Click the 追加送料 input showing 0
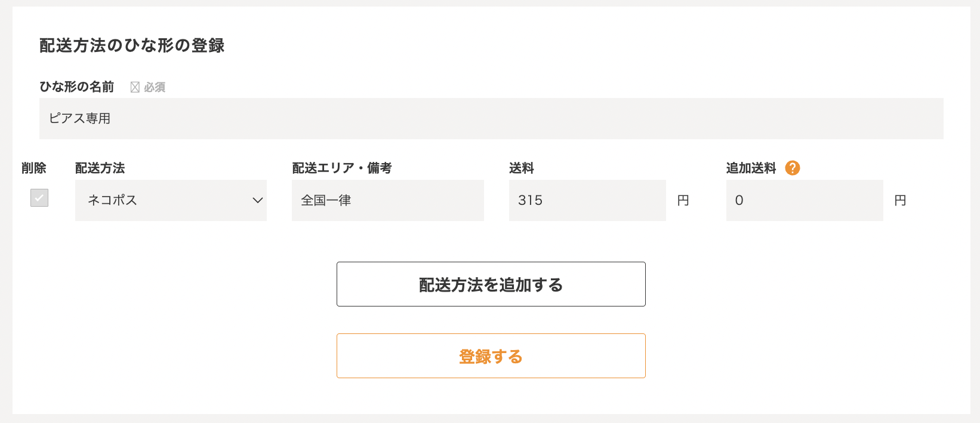 click(804, 200)
